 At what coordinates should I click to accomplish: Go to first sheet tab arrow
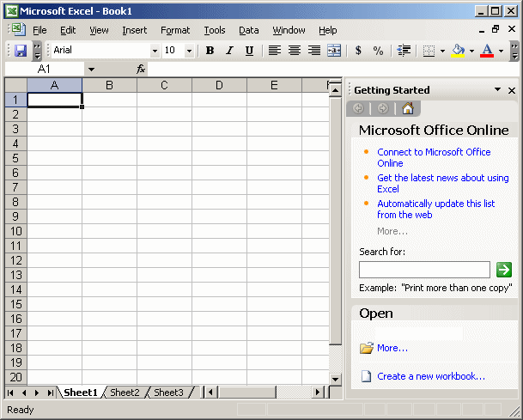point(10,393)
